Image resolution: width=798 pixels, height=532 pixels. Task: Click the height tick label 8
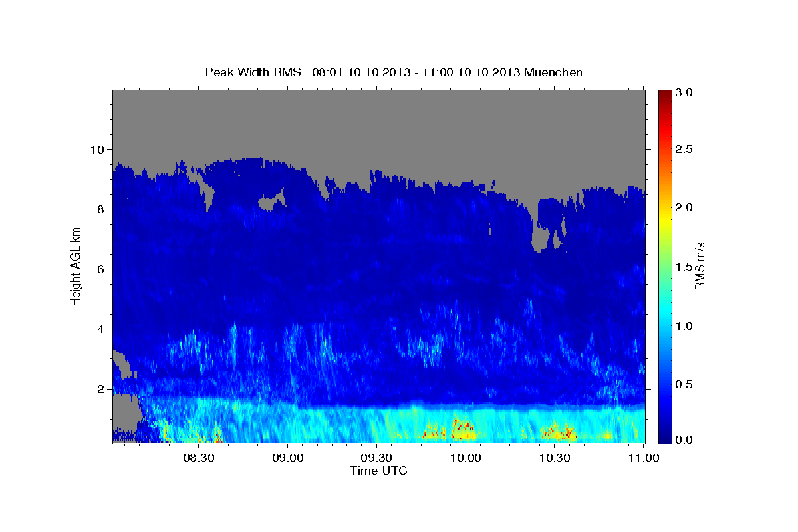coord(102,209)
